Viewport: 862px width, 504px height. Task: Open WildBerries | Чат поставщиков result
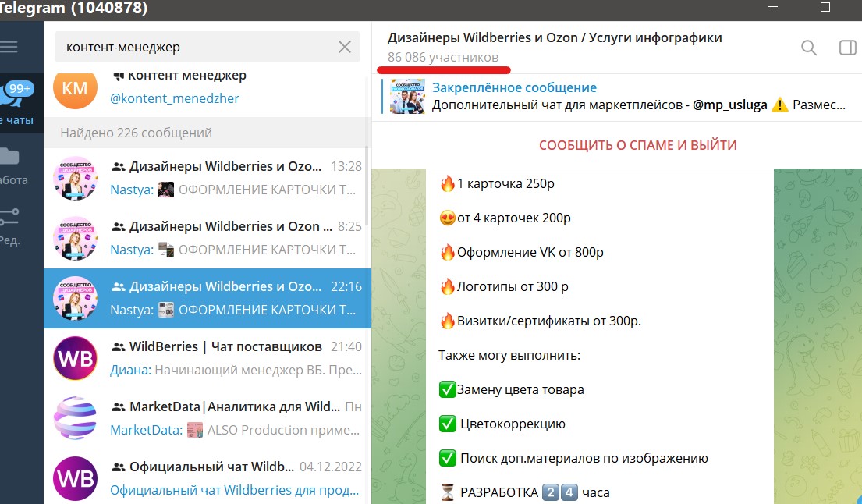tap(208, 358)
